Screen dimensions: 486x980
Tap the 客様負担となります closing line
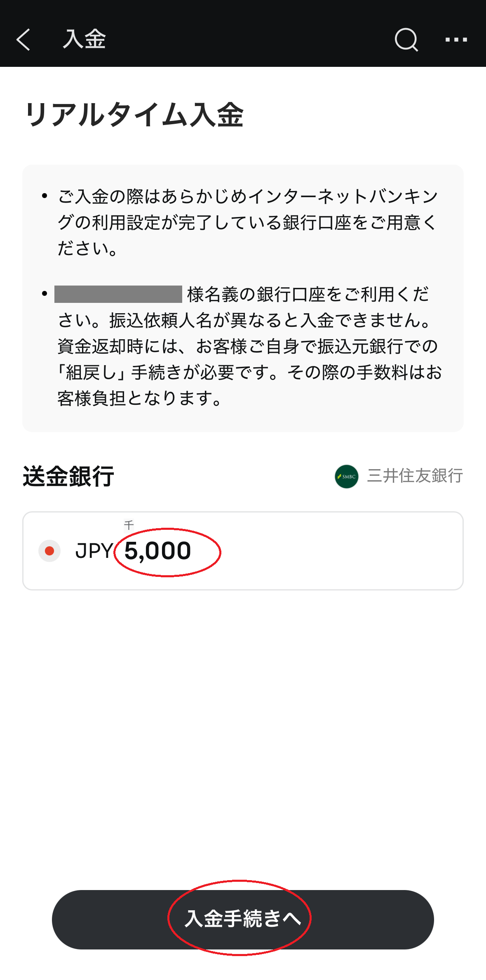pos(140,399)
